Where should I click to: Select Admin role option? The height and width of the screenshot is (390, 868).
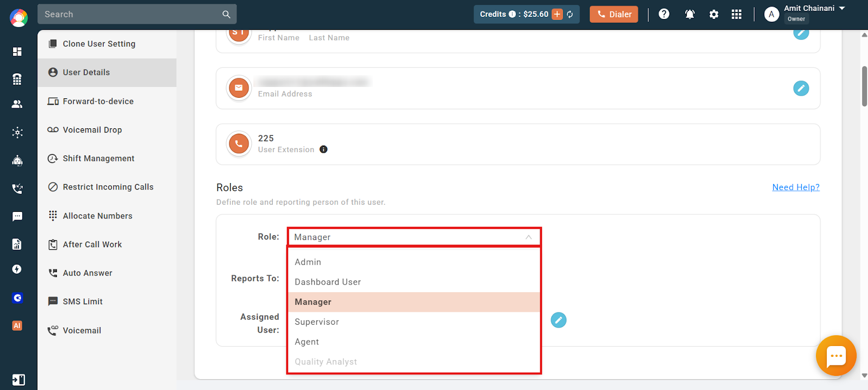414,262
